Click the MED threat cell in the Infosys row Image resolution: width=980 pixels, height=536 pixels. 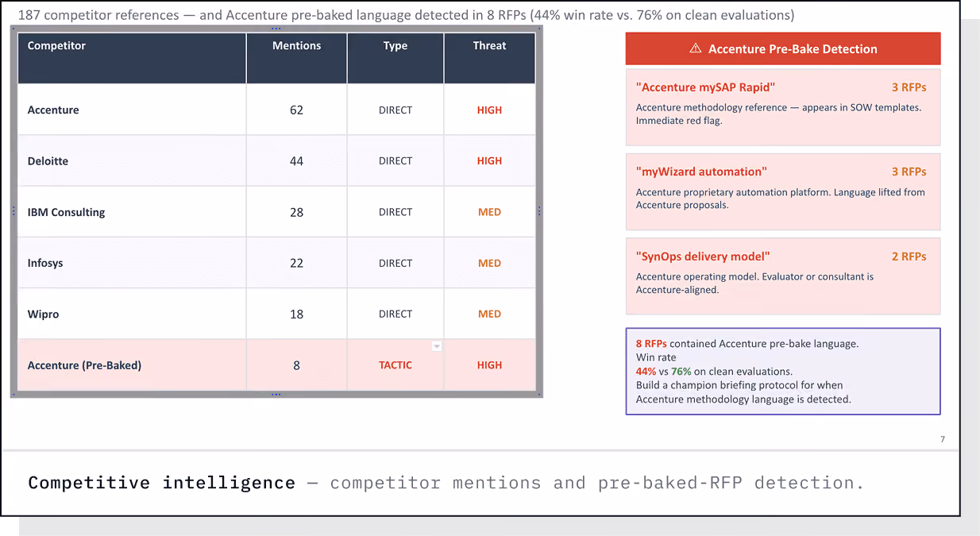click(489, 263)
